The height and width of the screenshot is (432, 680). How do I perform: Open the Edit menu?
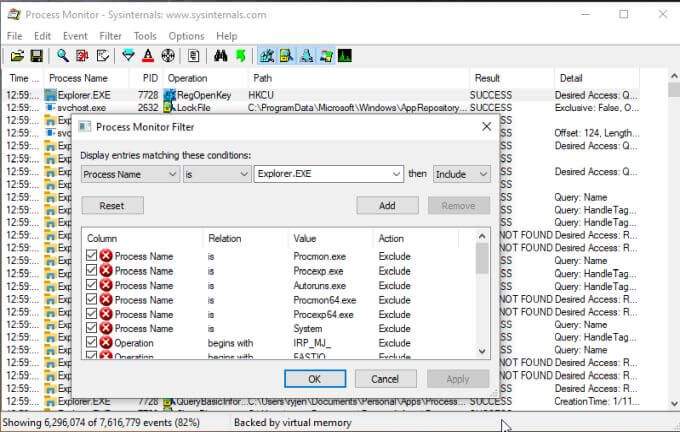tap(42, 36)
